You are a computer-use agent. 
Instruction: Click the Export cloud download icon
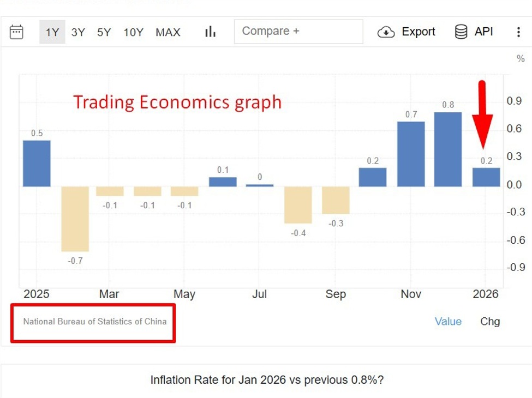(x=386, y=32)
